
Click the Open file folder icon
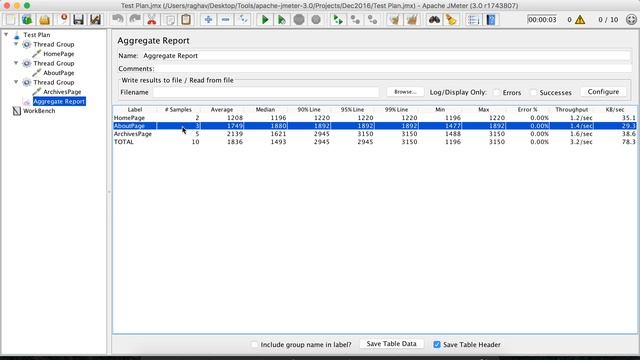coord(44,20)
